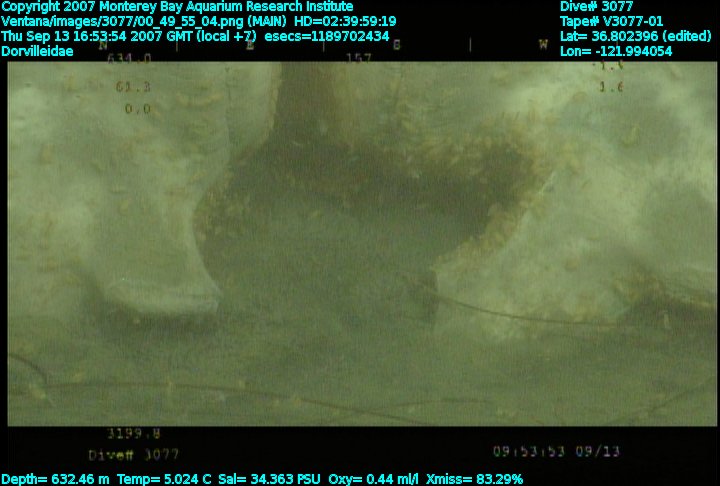Select the Oxy= 0.44 ml/l reading
Image resolution: width=720 pixels, height=486 pixels.
pyautogui.click(x=373, y=480)
